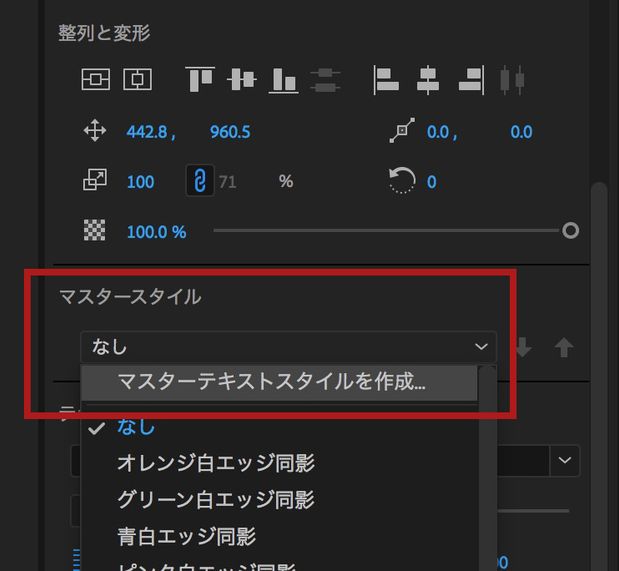Choose the オレンジ白エッジ同影 style
Screen dimensions: 619x571
(x=279, y=463)
